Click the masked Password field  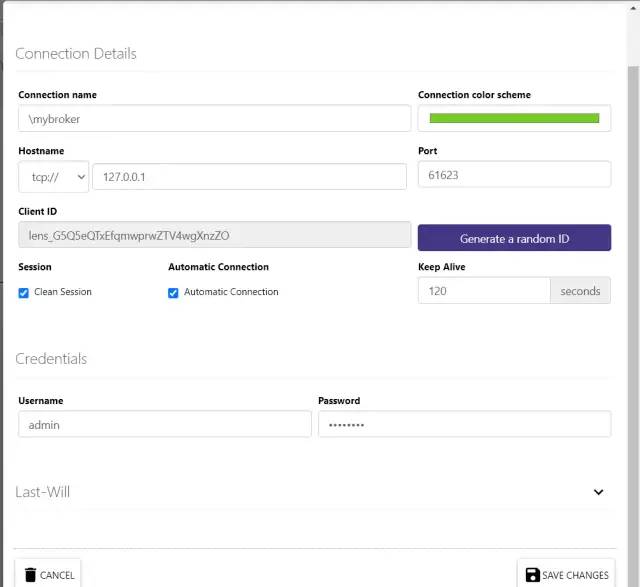pos(464,425)
